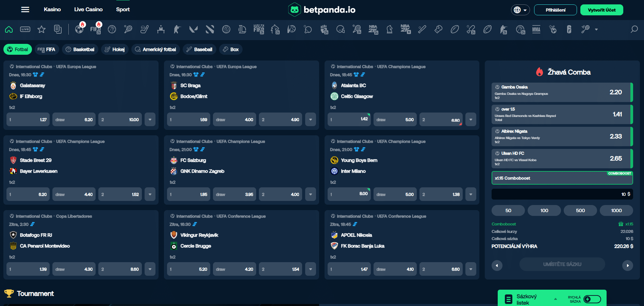
Task: Set combo stake to 1000
Action: (616, 210)
